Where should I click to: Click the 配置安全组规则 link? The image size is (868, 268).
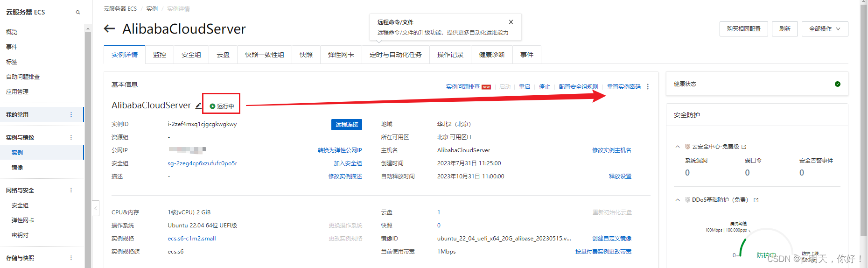click(x=579, y=87)
